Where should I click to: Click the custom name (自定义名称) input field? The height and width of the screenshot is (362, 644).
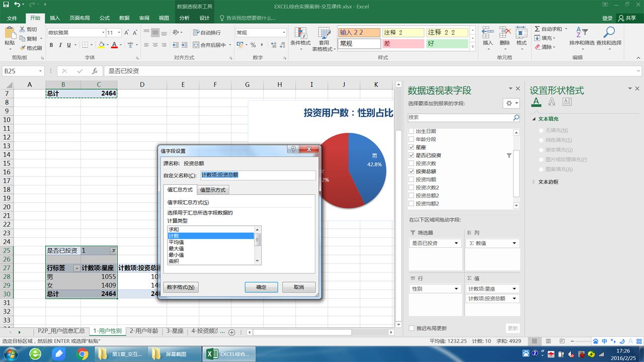point(258,175)
